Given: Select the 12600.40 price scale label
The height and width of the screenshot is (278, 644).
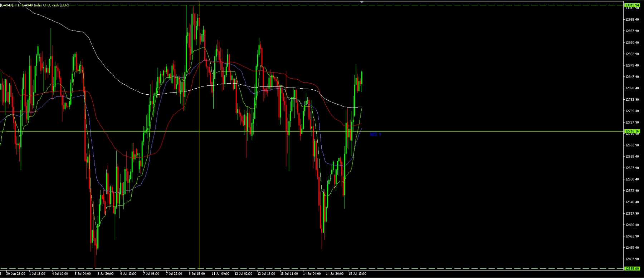Looking at the screenshot, I should (x=632, y=179).
